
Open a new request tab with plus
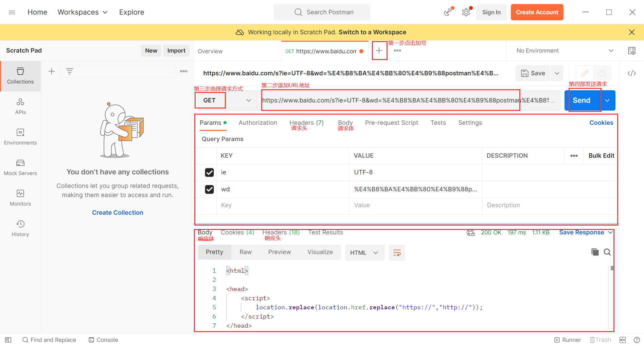pos(379,51)
